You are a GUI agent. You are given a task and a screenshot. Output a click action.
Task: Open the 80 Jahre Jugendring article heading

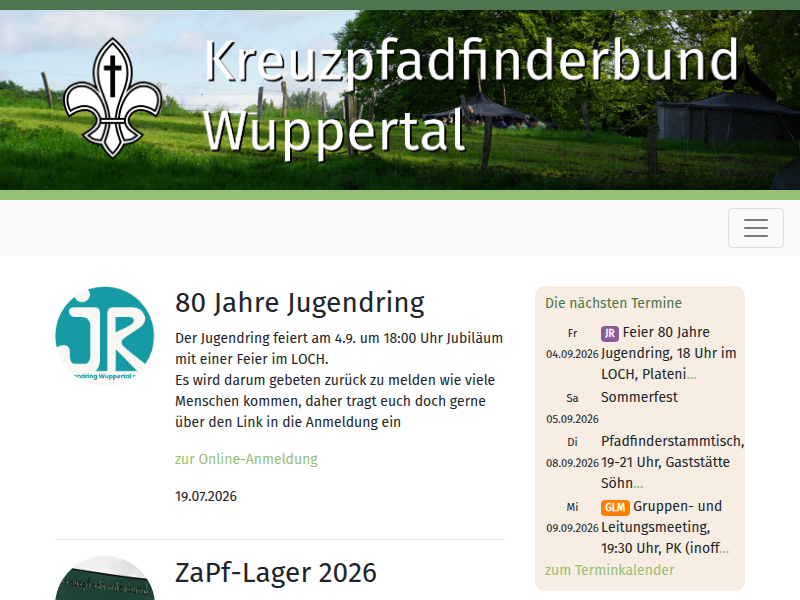[x=300, y=303]
